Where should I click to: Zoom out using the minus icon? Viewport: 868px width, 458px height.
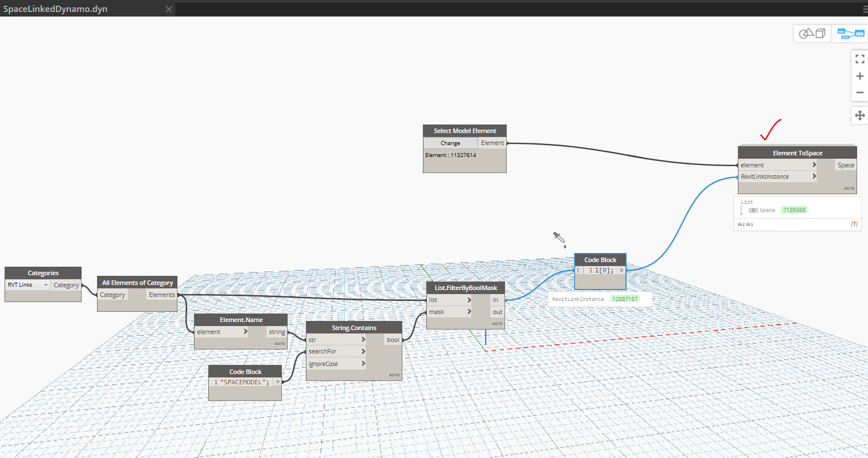[859, 92]
